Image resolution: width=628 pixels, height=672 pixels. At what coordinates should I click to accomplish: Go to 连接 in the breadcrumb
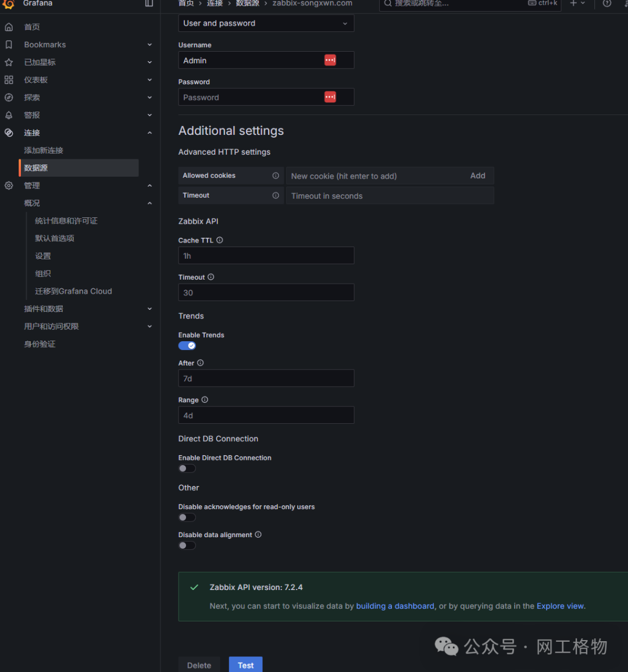215,3
